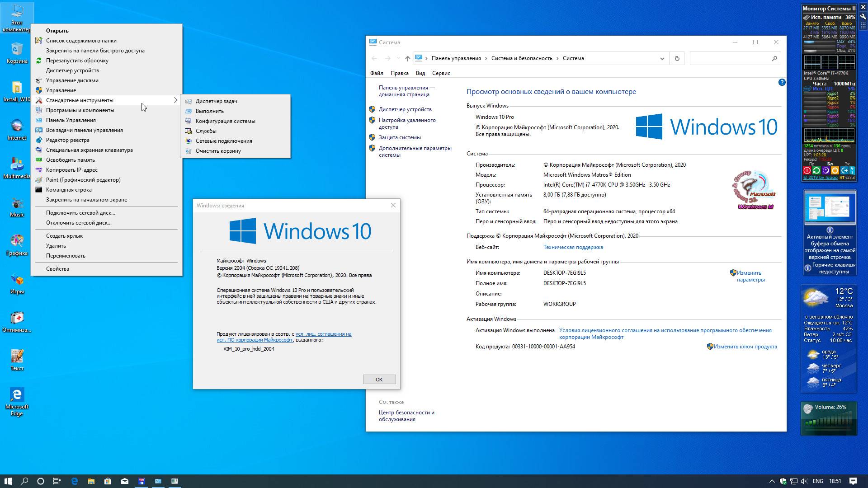The height and width of the screenshot is (488, 868).
Task: Click the ENG language indicator in the tray
Action: tap(818, 481)
